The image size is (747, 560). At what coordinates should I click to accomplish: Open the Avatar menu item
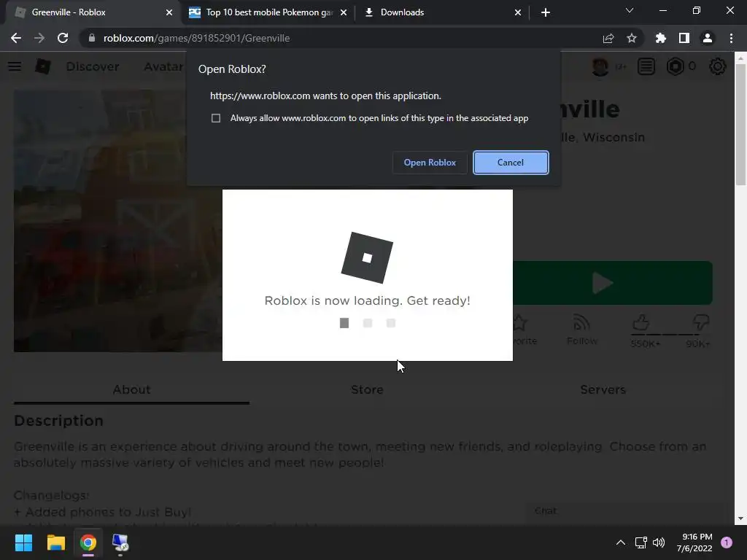(x=163, y=66)
